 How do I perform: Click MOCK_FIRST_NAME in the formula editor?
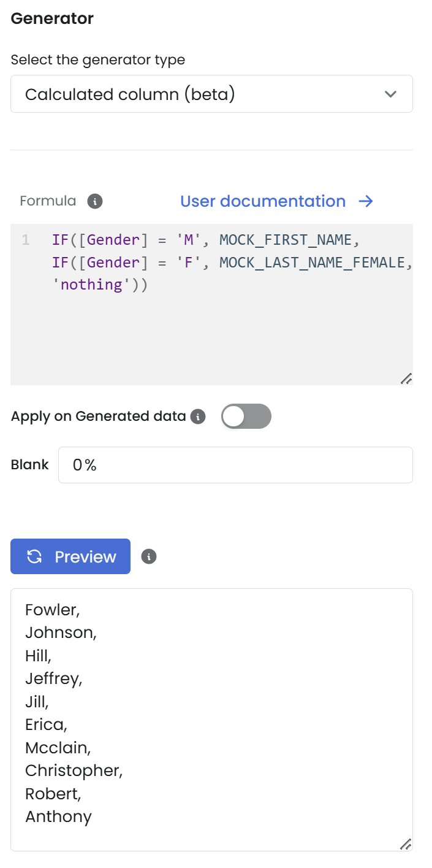point(285,240)
